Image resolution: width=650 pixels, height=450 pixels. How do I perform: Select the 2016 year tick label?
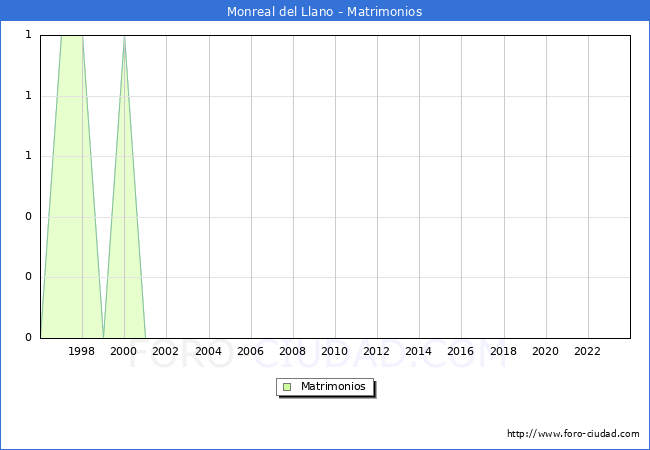(461, 352)
